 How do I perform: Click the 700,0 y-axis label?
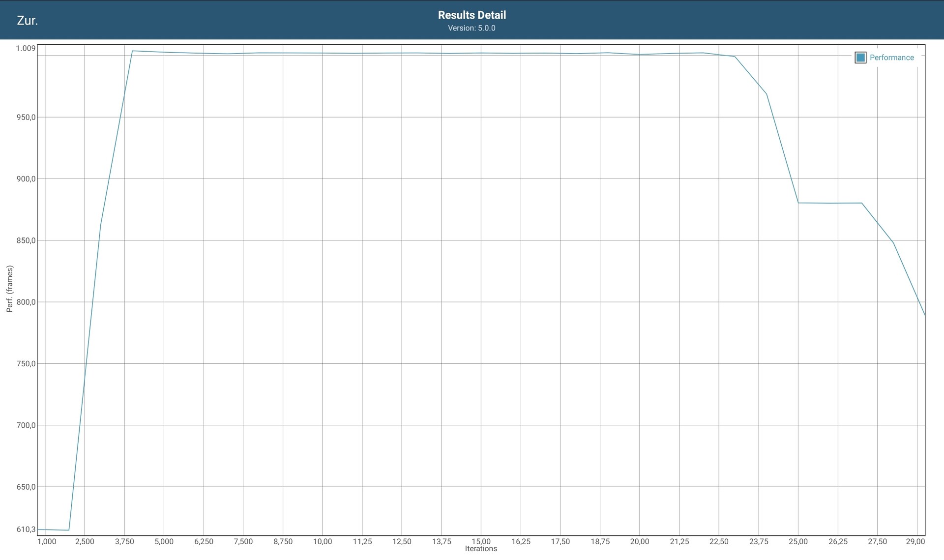pos(26,425)
